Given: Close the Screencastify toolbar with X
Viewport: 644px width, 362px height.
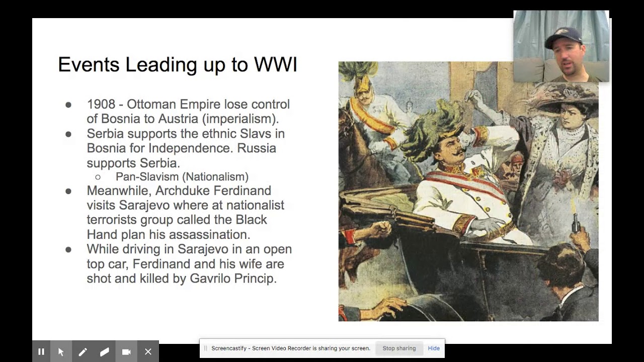Looking at the screenshot, I should pyautogui.click(x=148, y=352).
